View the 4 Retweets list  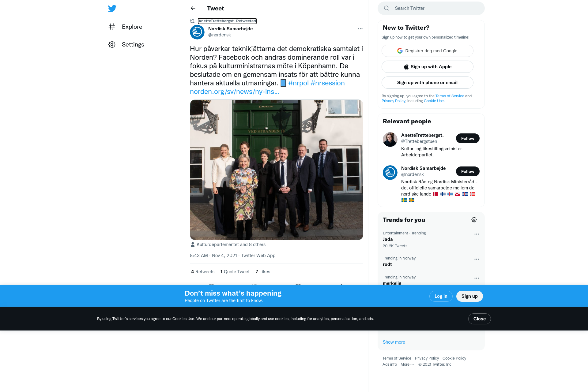tap(203, 272)
